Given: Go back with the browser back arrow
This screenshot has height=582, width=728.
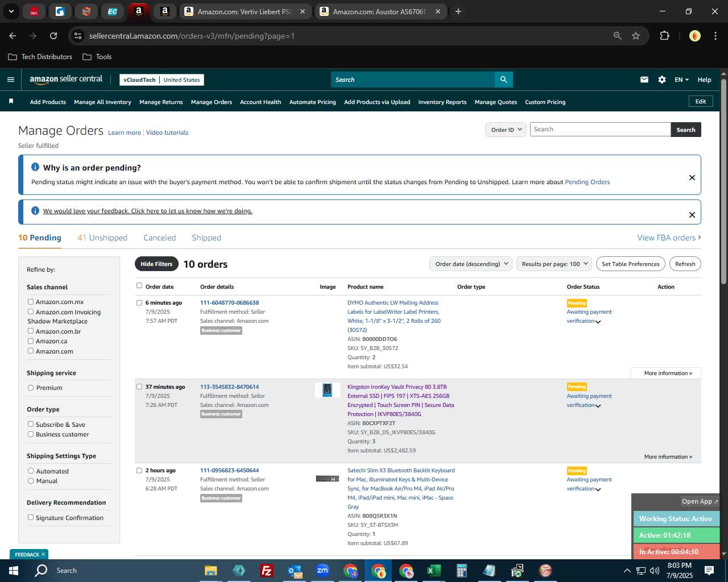Looking at the screenshot, I should pyautogui.click(x=13, y=36).
